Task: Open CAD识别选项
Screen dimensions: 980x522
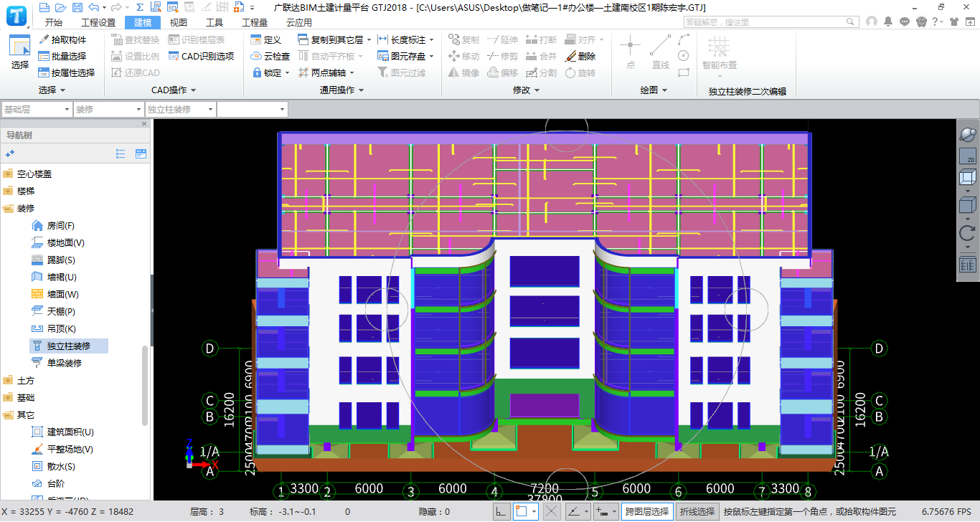Action: (x=202, y=56)
